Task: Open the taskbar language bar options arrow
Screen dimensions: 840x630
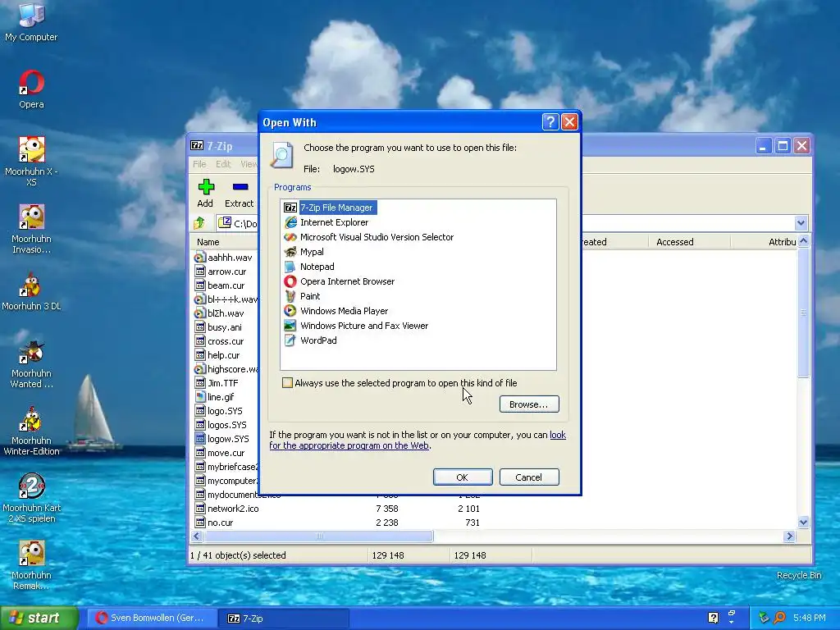Action: [731, 623]
